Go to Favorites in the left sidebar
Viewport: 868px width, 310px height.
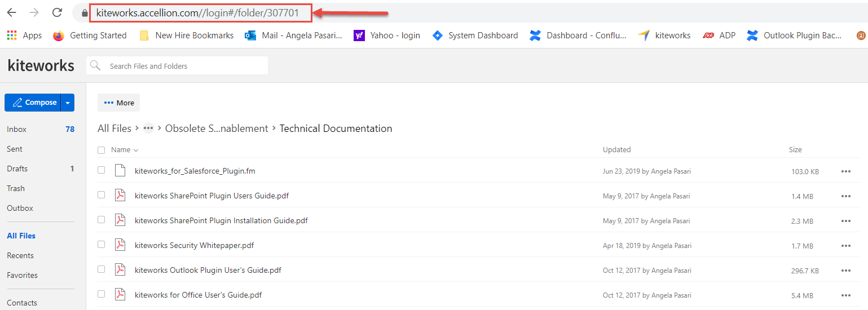(22, 275)
